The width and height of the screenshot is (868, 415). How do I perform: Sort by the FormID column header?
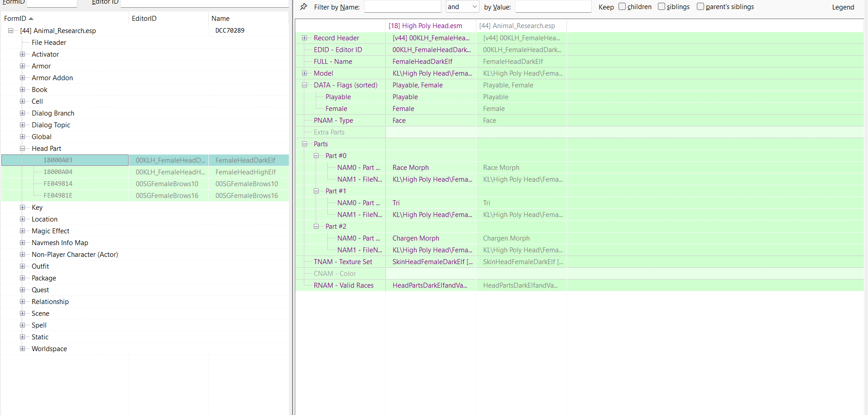tap(65, 19)
